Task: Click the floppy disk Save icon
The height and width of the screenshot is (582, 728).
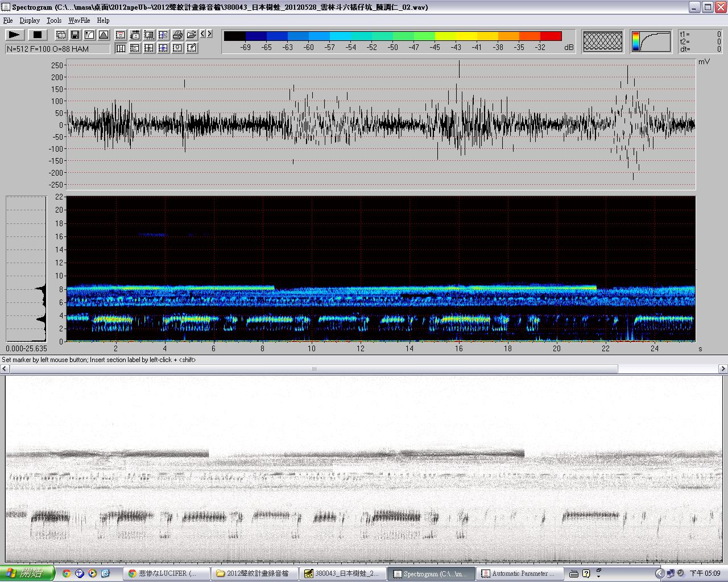Action: tap(75, 35)
